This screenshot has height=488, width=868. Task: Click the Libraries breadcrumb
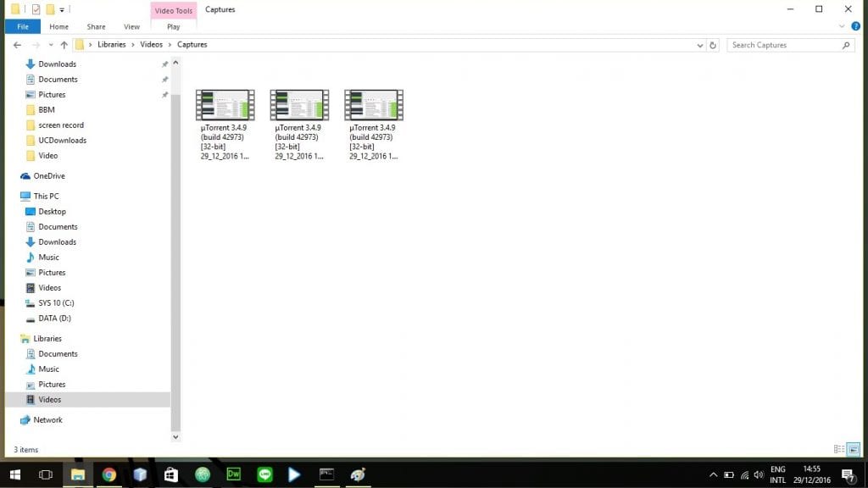click(x=112, y=45)
